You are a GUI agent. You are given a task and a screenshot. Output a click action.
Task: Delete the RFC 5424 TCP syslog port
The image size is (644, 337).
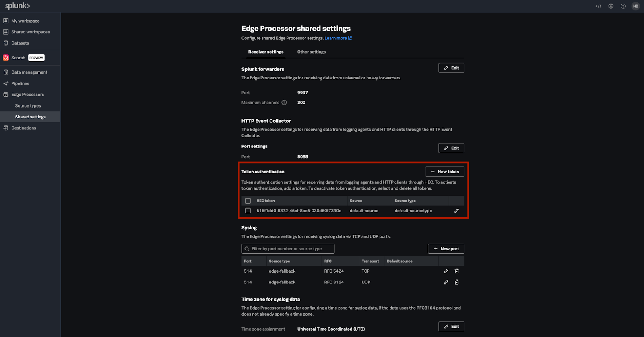[x=456, y=271]
